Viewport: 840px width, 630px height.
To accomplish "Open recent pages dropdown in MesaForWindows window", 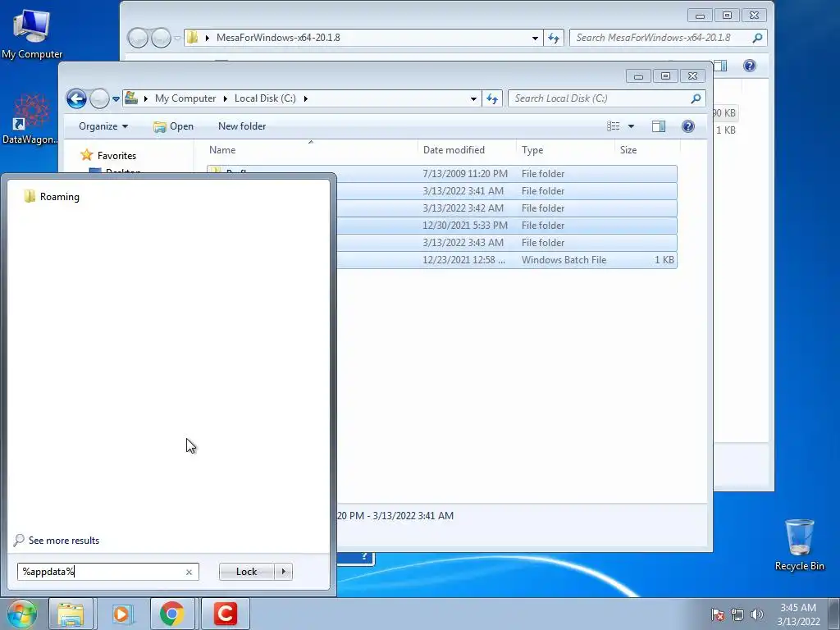I will [x=177, y=39].
